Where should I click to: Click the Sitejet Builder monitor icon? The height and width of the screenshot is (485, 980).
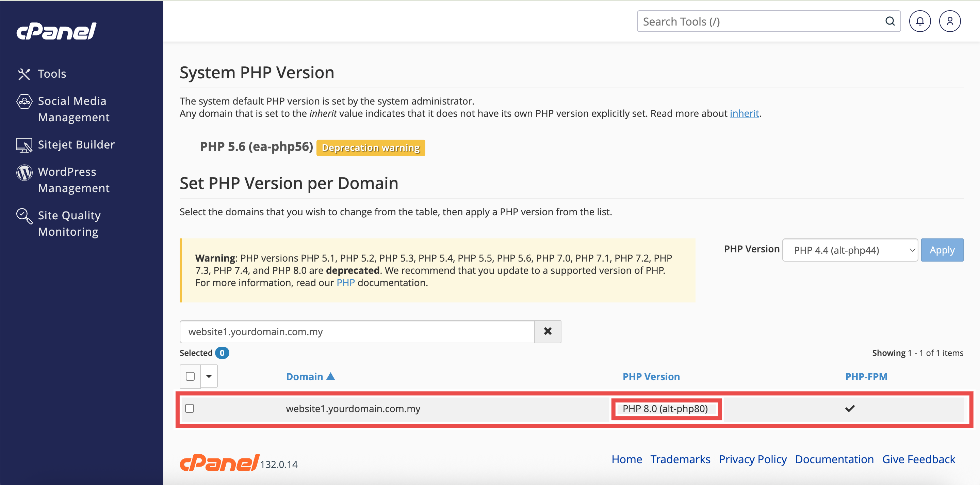(24, 145)
